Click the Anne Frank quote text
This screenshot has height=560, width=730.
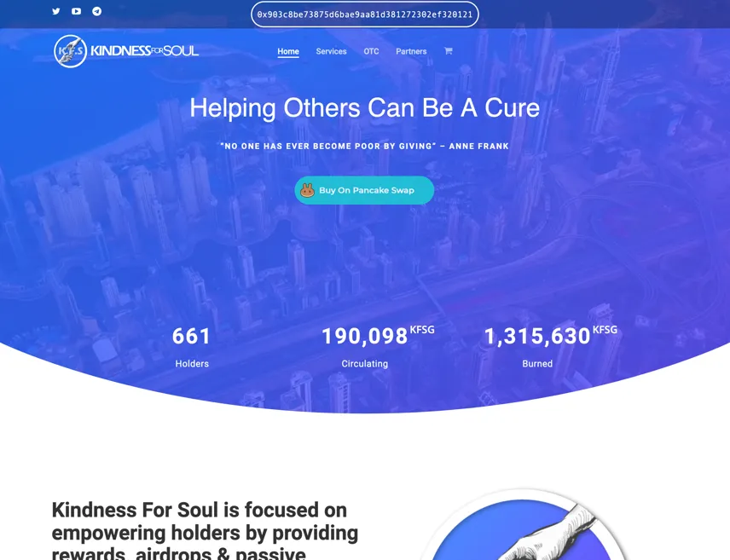364,146
